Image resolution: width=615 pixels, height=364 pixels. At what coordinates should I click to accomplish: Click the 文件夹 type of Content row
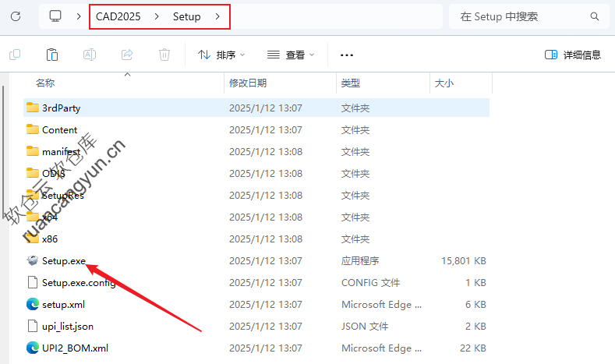tap(355, 130)
